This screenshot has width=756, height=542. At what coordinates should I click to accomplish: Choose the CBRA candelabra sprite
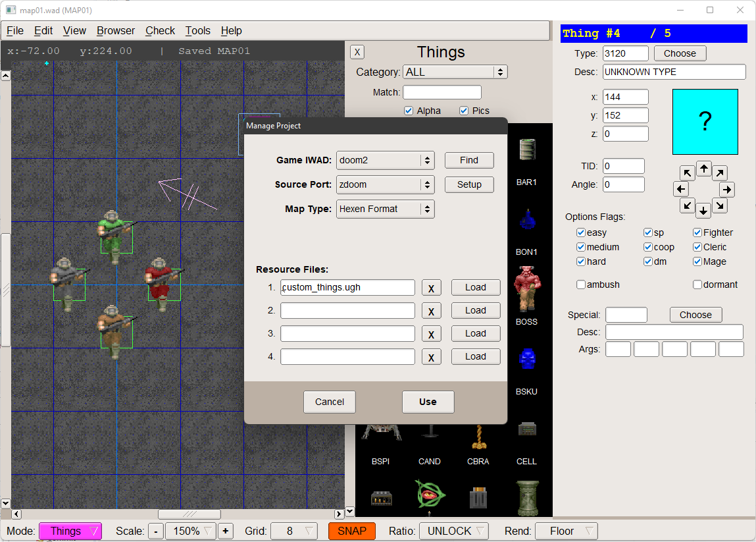click(x=478, y=436)
